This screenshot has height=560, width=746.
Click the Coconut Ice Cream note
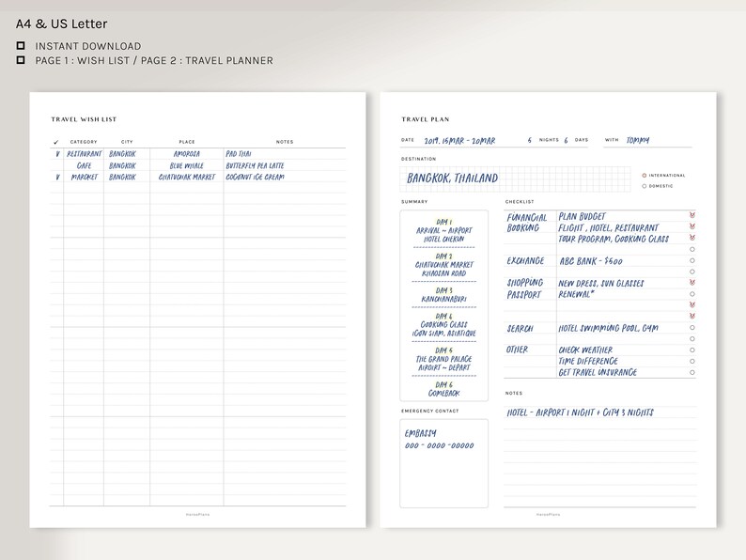pyautogui.click(x=255, y=177)
